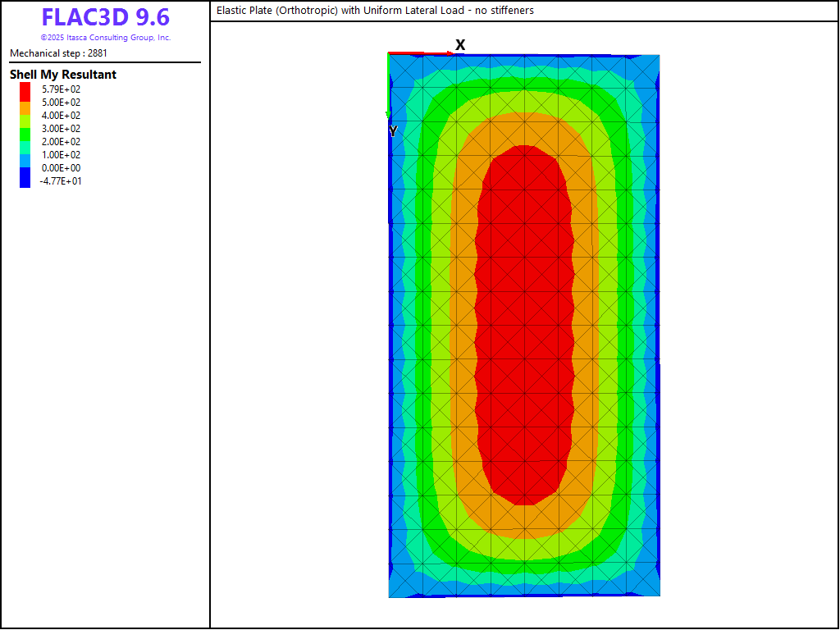Click the Elastic Plate plot title
Image resolution: width=840 pixels, height=630 pixels.
click(375, 11)
